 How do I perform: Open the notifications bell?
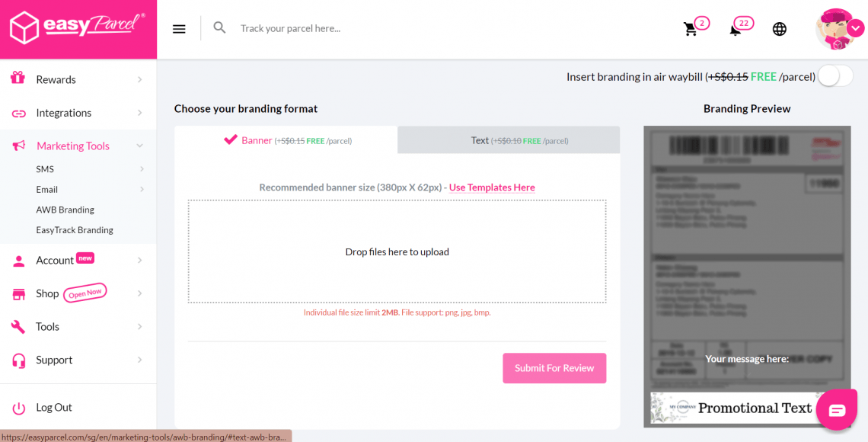(x=736, y=30)
